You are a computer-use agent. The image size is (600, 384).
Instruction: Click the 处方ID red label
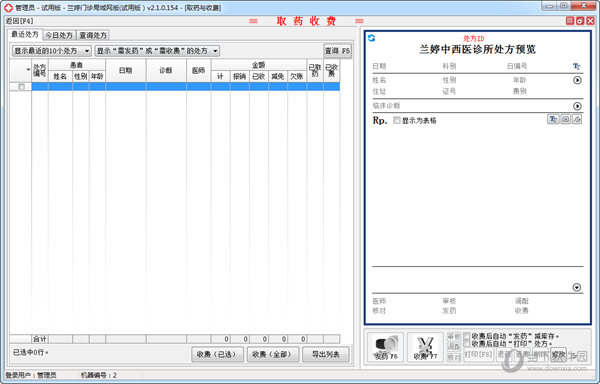[x=474, y=39]
